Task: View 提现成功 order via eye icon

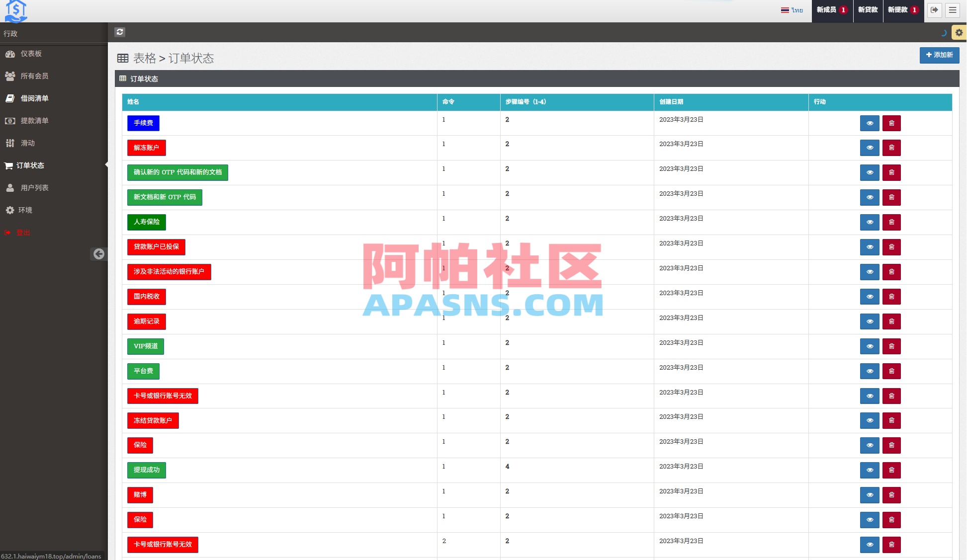Action: (870, 470)
